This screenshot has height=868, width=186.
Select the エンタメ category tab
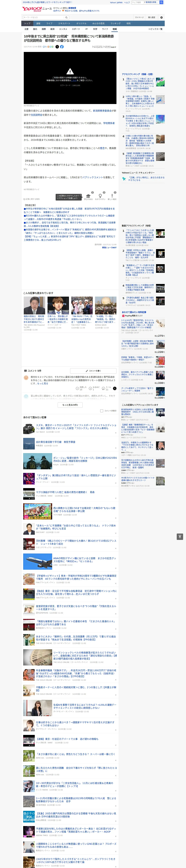click(x=63, y=29)
